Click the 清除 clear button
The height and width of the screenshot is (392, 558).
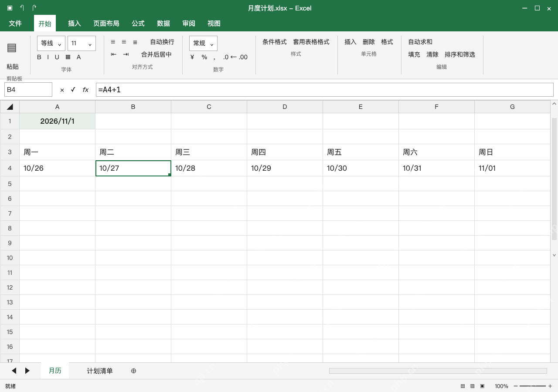432,54
